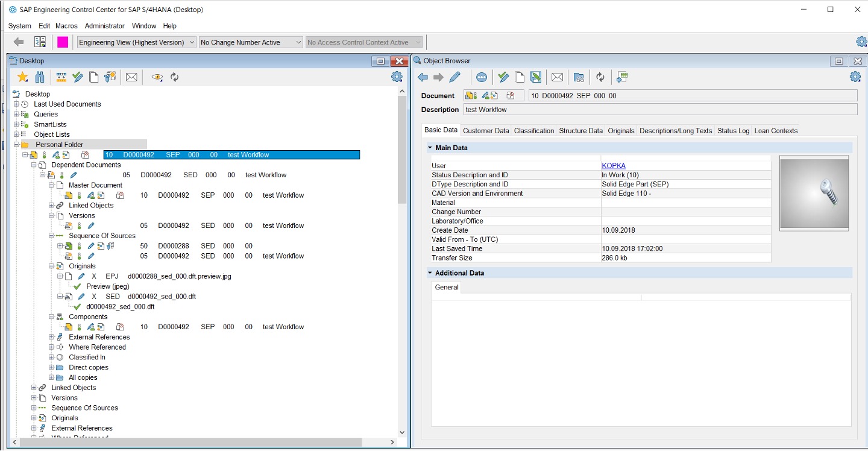Expand the Queries node

tap(16, 114)
